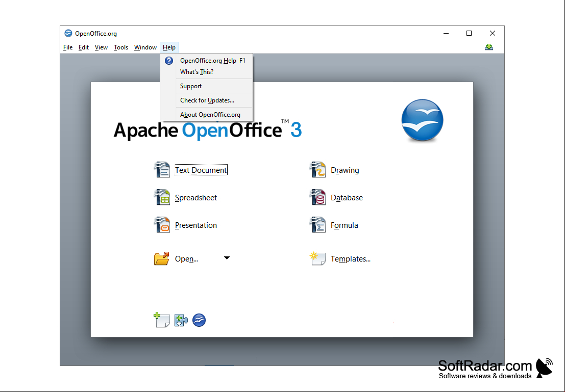
Task: Create a new Drawing
Action: (345, 170)
